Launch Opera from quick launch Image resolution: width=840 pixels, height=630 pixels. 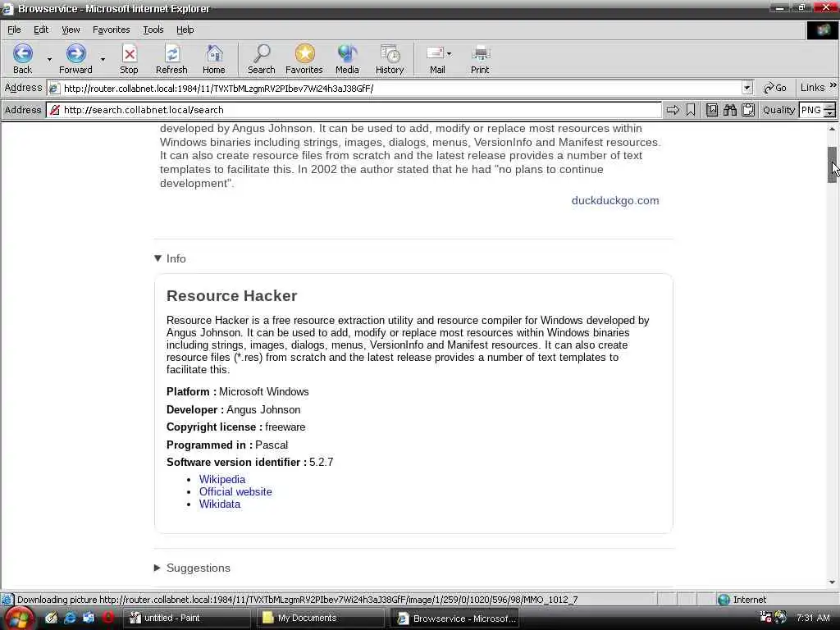107,618
